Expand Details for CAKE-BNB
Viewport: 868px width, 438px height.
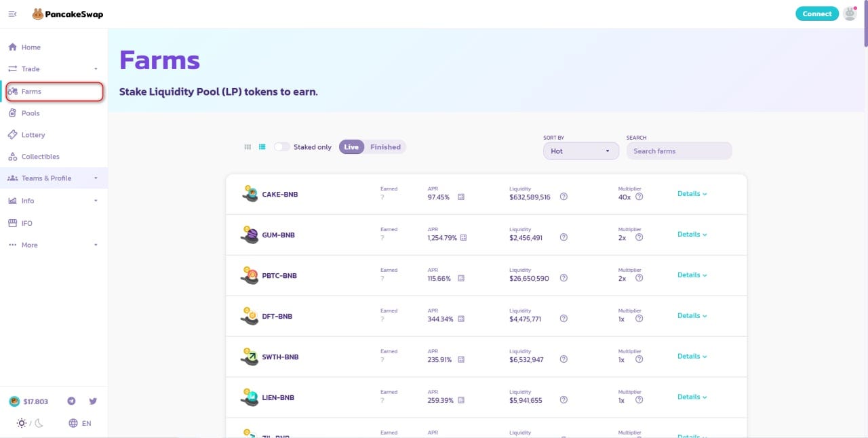coord(692,194)
